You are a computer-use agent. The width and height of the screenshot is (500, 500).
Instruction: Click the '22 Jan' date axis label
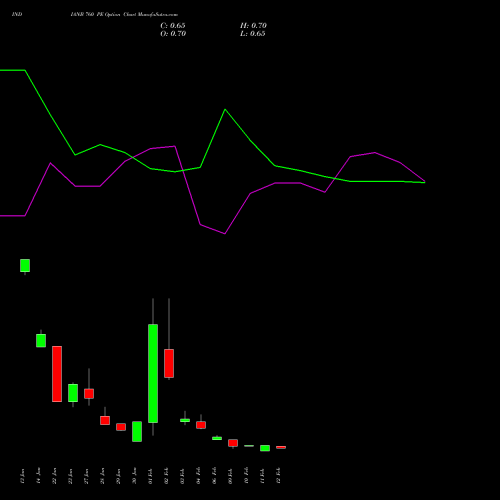pos(55,476)
